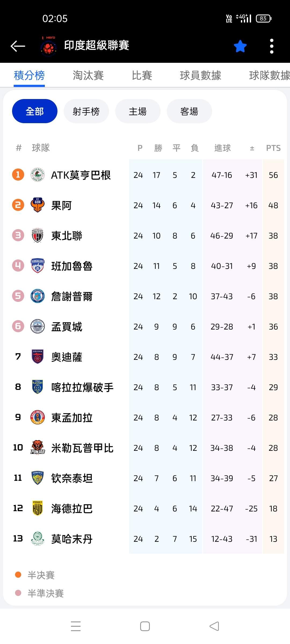This screenshot has width=290, height=644.
Task: Switch to the 淘汰賽 tab
Action: (x=88, y=75)
